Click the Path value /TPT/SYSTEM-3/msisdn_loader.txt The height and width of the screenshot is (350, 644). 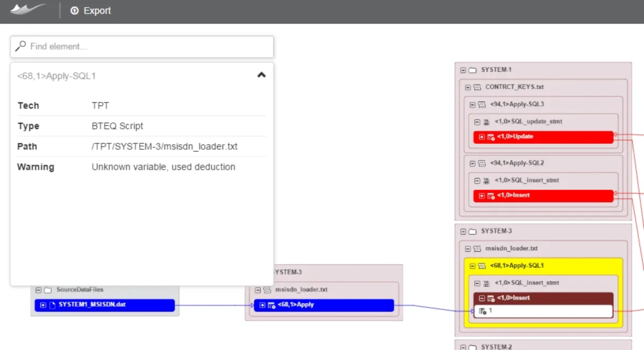click(x=165, y=146)
